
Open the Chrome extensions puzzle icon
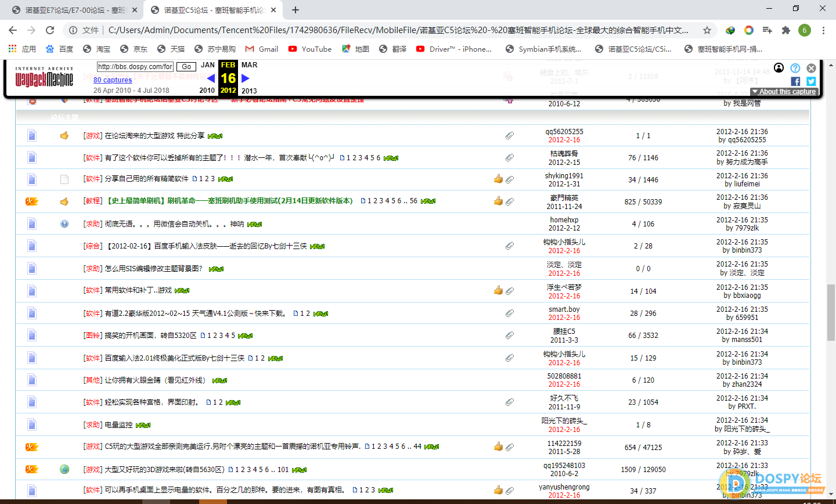tap(786, 30)
